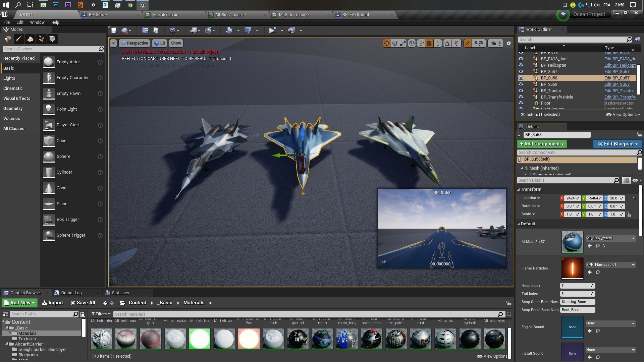Click the Search Classes input field

pyautogui.click(x=50, y=49)
